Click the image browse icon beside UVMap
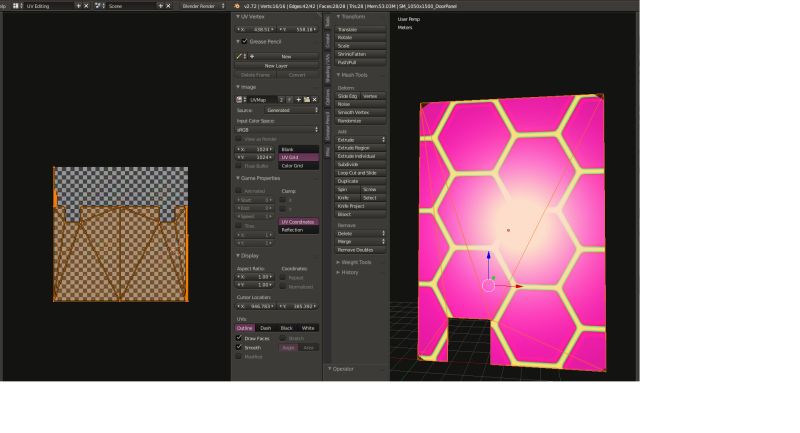 (x=239, y=100)
